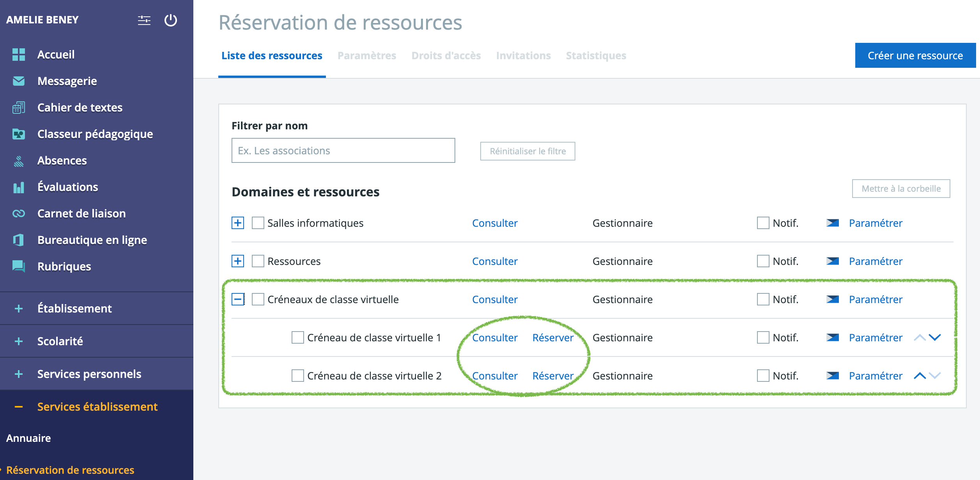Click Réserver for Créneau de classe virtuelle 2
Image resolution: width=980 pixels, height=480 pixels.
coord(553,376)
